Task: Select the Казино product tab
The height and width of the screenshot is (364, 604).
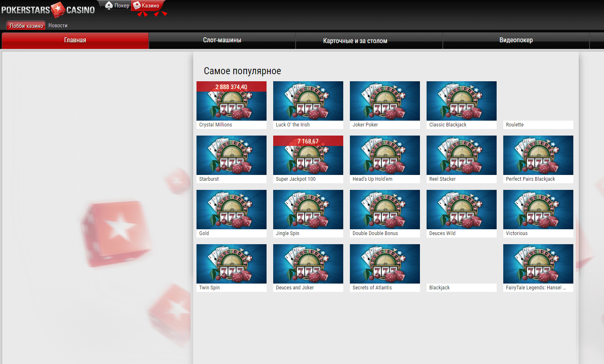Action: (x=147, y=5)
